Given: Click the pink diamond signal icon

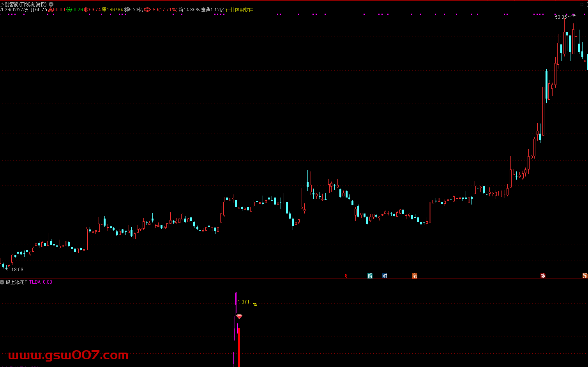Looking at the screenshot, I should (239, 317).
